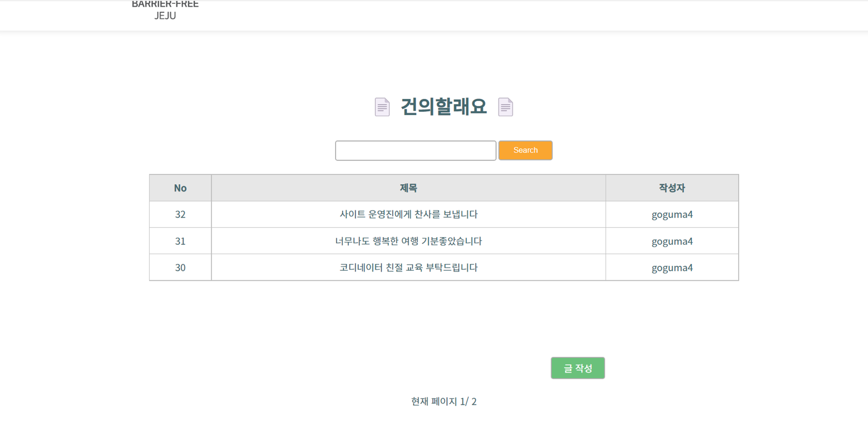868x430 pixels.
Task: Click the 작성자 column header
Action: click(672, 188)
